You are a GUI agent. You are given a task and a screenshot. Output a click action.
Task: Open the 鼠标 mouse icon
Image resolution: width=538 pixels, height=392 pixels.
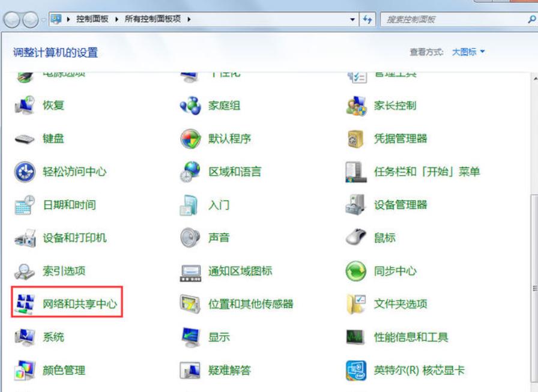pos(356,237)
